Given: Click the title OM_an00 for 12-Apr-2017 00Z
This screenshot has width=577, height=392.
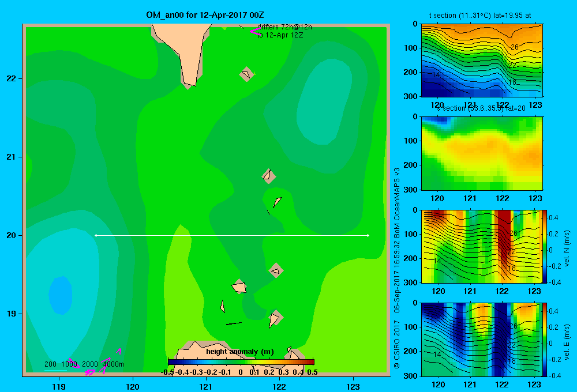Looking at the screenshot, I should click(205, 15).
